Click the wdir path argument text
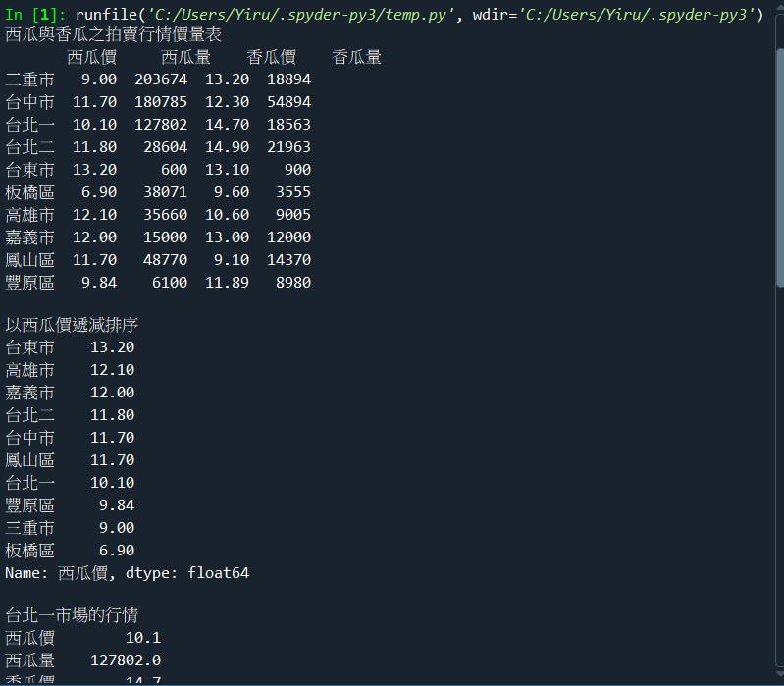The width and height of the screenshot is (784, 686). (636, 14)
